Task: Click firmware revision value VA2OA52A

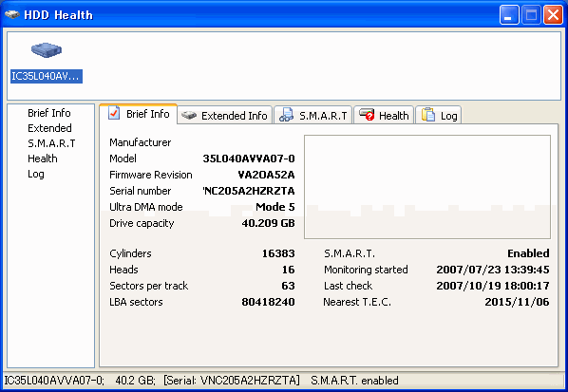Action: 266,175
